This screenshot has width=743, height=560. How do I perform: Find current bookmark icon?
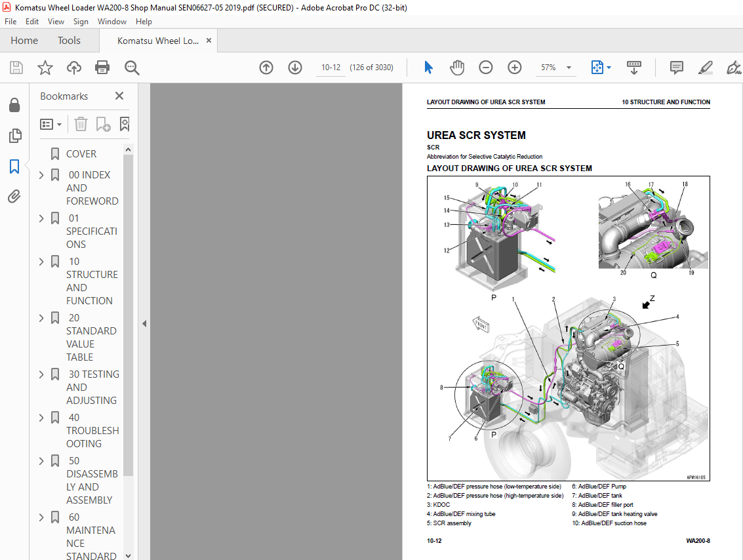(x=124, y=124)
